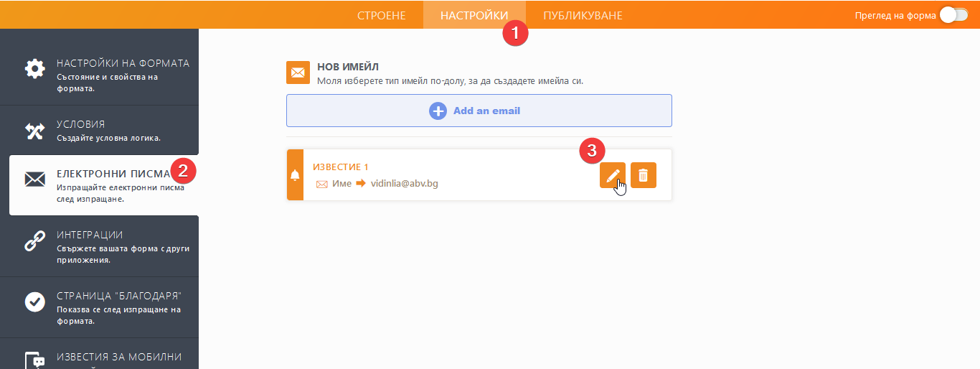Open the ИЗВЕСТИЕ 1 title link
The image size is (980, 369).
[341, 167]
